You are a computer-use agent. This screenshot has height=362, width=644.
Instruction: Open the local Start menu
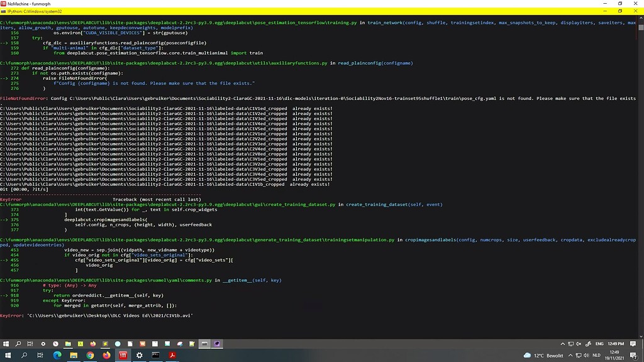9,355
